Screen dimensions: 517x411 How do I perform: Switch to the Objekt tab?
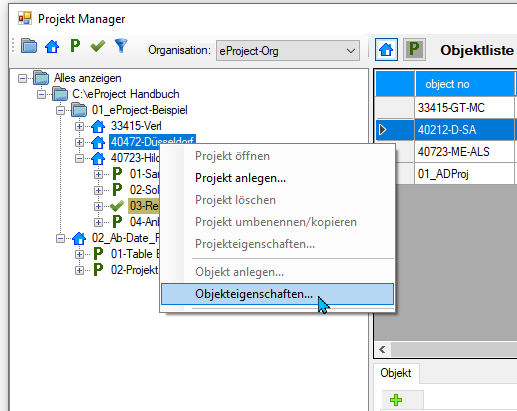click(x=396, y=373)
